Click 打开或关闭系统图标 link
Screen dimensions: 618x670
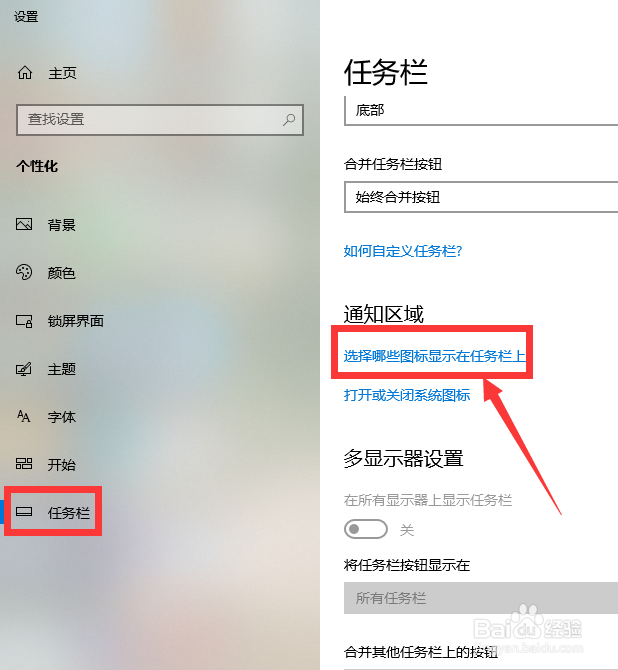[407, 395]
